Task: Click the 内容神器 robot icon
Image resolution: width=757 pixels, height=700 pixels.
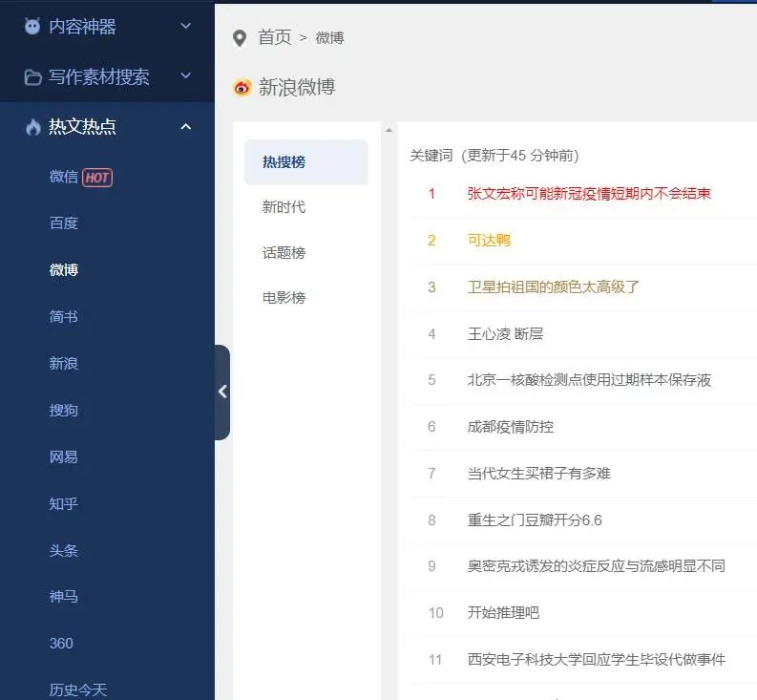Action: pyautogui.click(x=32, y=26)
